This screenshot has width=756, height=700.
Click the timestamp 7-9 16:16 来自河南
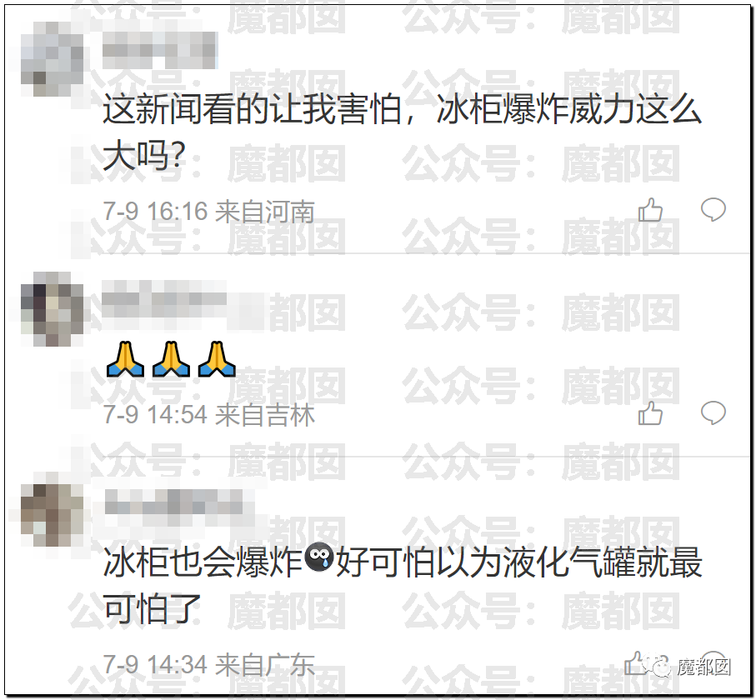[x=208, y=212]
